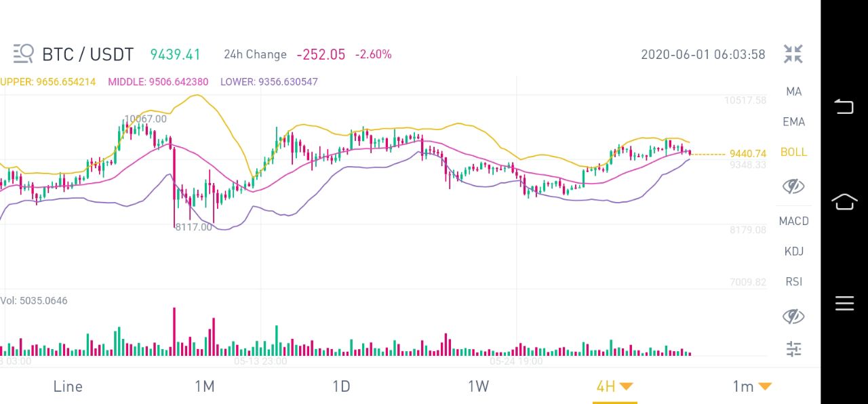Enable the MA overlay indicator
The width and height of the screenshot is (868, 404).
click(793, 92)
